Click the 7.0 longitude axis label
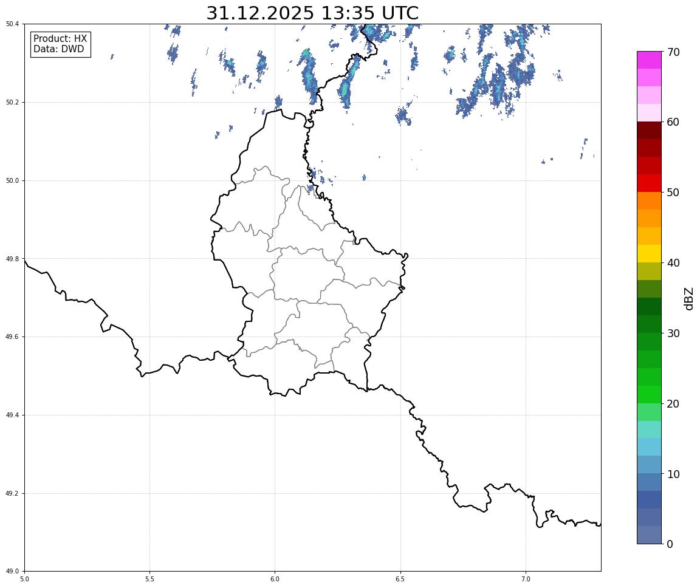This screenshot has height=588, width=700. point(526,579)
